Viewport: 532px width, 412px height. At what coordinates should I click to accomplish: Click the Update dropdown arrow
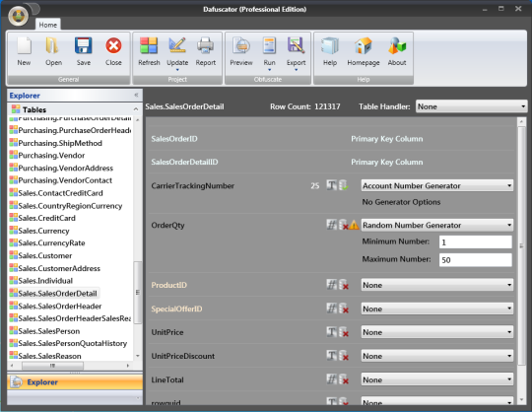pos(177,70)
